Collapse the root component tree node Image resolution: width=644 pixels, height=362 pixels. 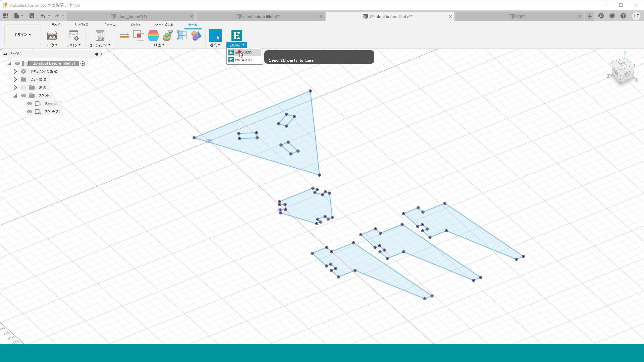9,63
